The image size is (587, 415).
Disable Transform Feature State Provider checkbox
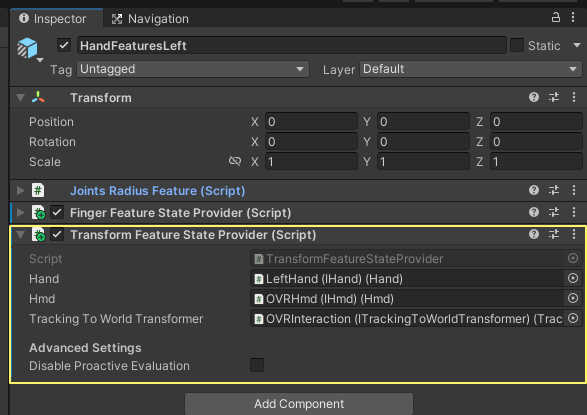(x=57, y=235)
